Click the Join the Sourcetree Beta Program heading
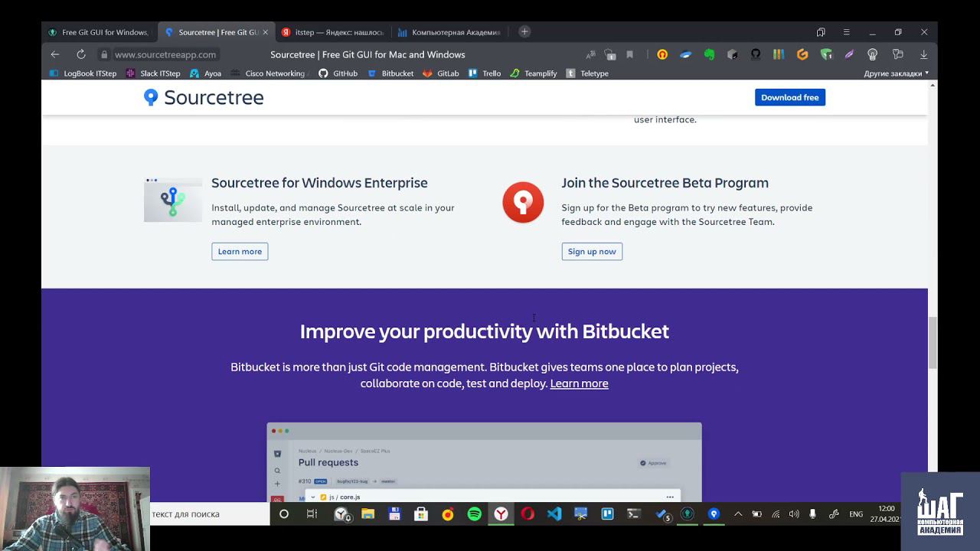Viewport: 980px width, 551px height. pyautogui.click(x=665, y=183)
